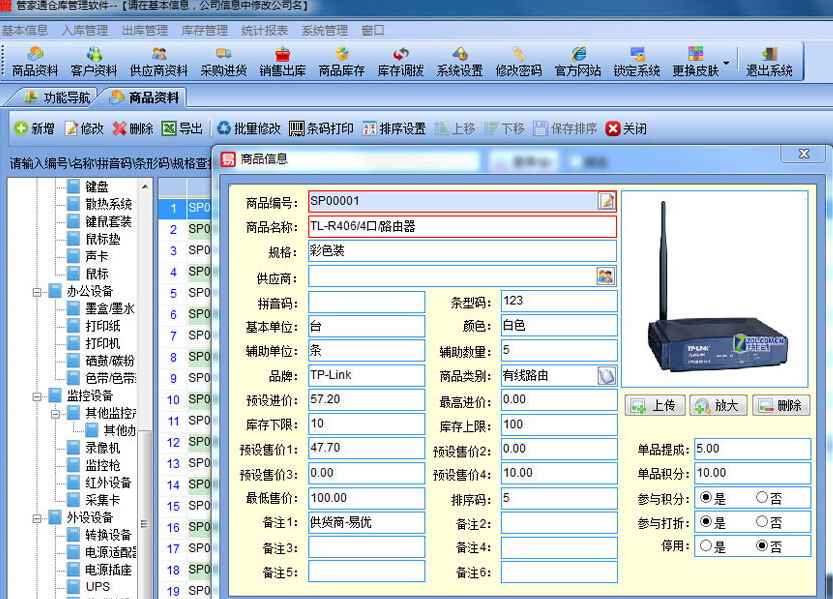The height and width of the screenshot is (599, 833).
Task: Click 批量修改 toolbar button
Action: coord(249,129)
